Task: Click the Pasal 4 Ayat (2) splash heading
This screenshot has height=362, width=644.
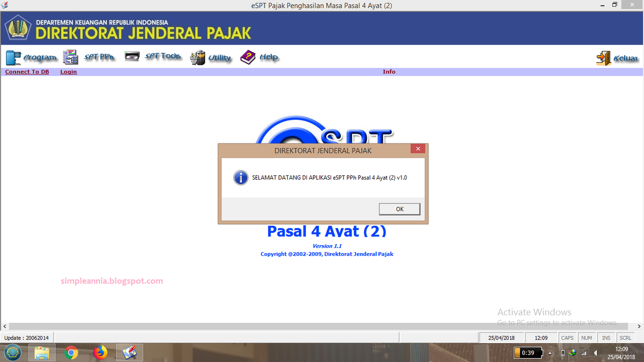Action: 327,231
